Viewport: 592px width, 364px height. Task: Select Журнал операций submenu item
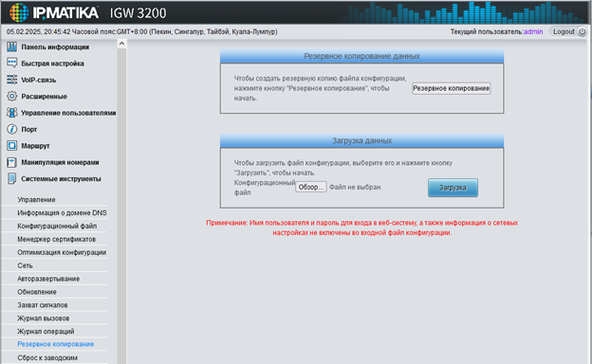(x=46, y=332)
